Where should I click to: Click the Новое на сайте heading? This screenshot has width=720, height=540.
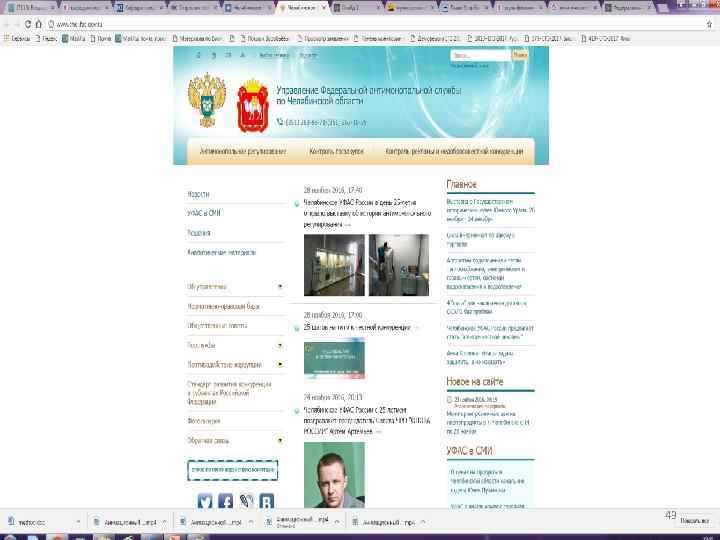[475, 382]
